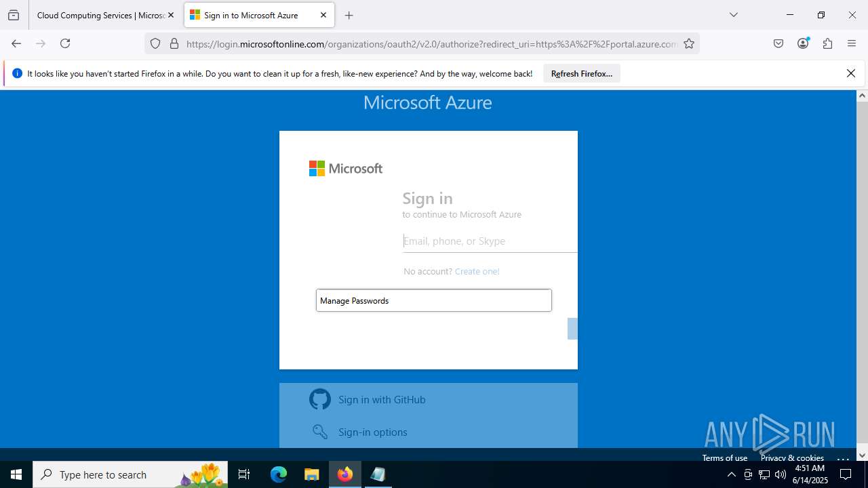Open the Firefox View icon in the tab bar
Screen dimensions: 868x488
tap(14, 15)
